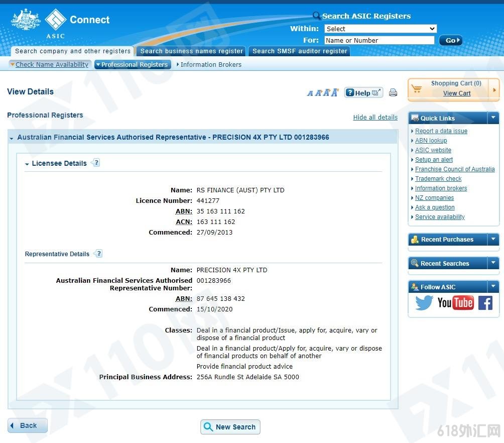Open the View Cart link
Screen dimensions: 504x443
[457, 93]
